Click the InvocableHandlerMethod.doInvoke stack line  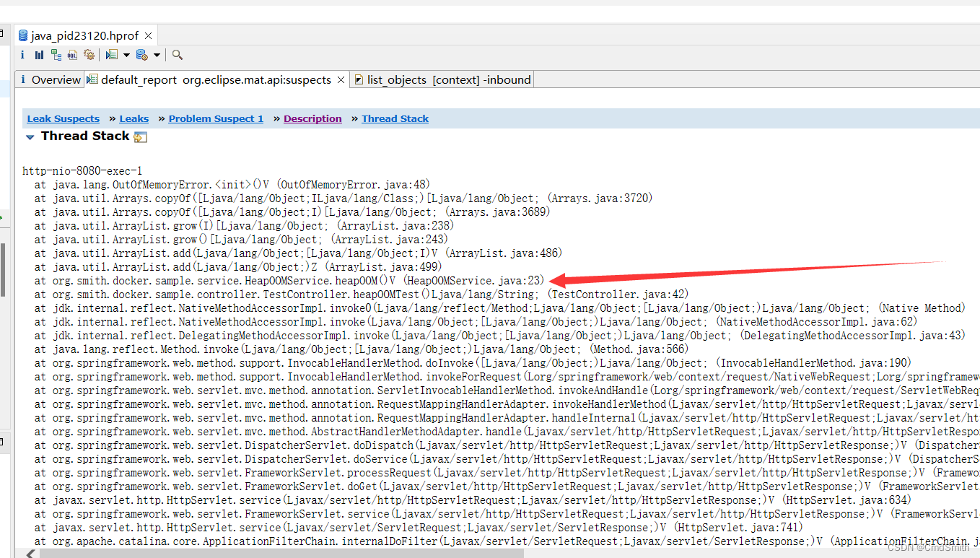[x=473, y=363]
